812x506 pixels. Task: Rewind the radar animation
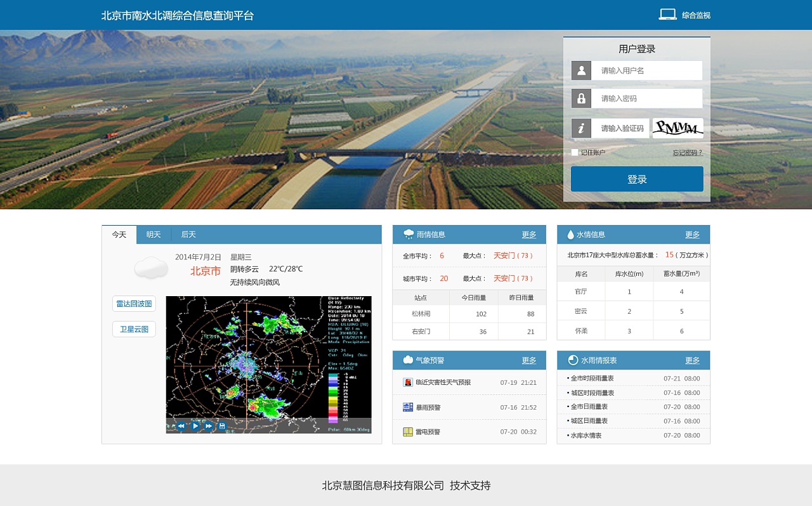181,426
